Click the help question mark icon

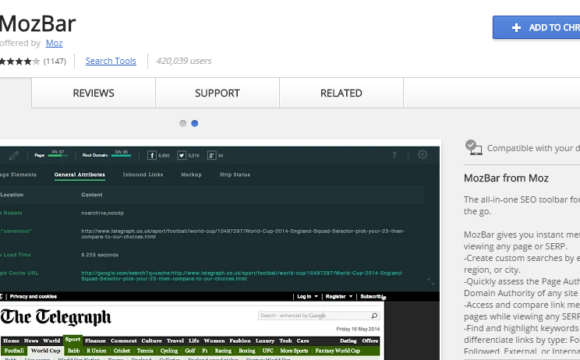(x=394, y=155)
